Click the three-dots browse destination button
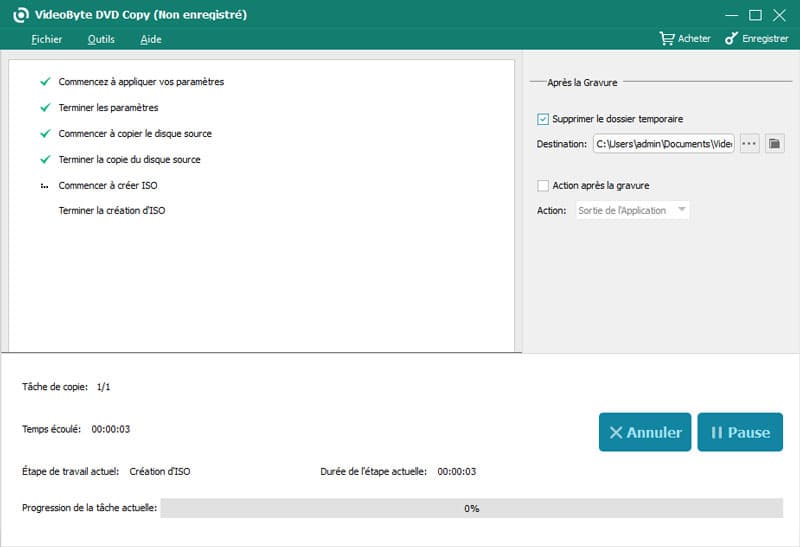 click(x=750, y=144)
